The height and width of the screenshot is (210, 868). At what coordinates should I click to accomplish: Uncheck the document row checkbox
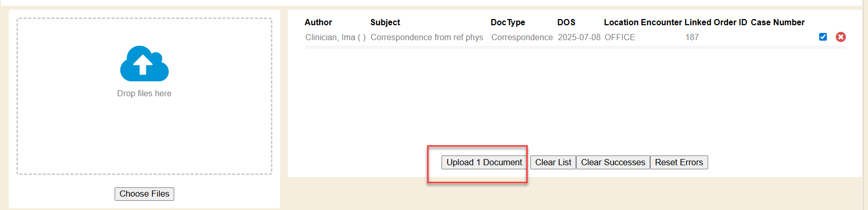(823, 37)
